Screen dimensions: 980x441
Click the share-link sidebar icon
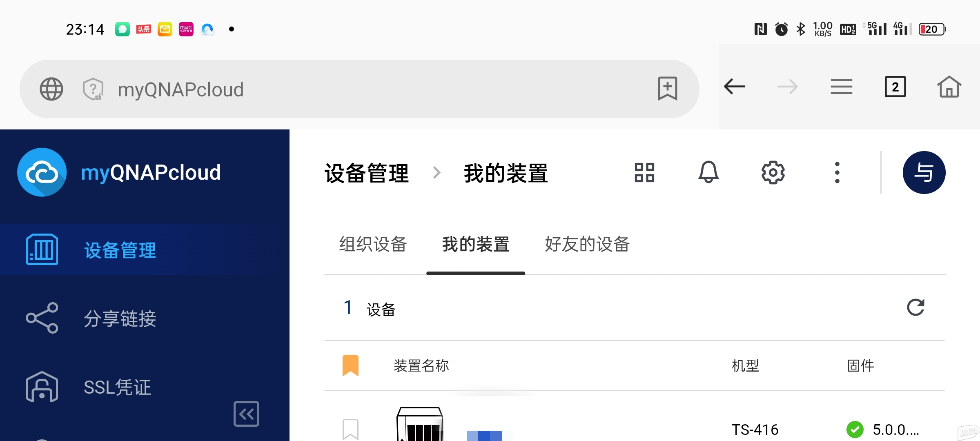pos(42,318)
